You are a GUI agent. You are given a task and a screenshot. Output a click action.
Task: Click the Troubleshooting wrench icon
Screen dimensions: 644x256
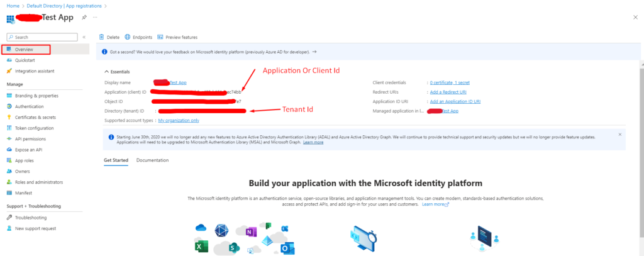[x=9, y=218]
